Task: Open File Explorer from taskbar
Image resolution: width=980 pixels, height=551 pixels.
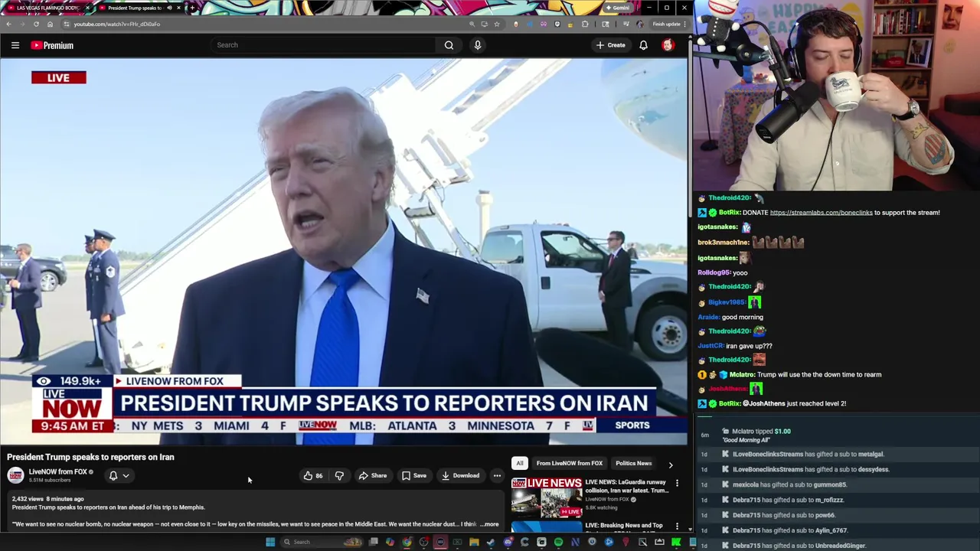Action: click(x=474, y=543)
